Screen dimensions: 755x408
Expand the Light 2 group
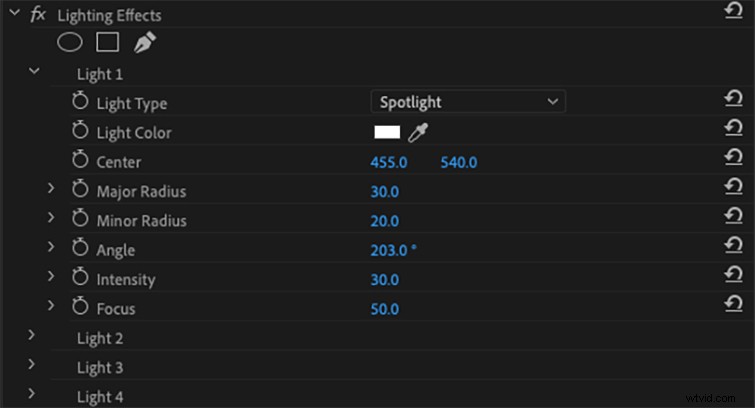[31, 335]
